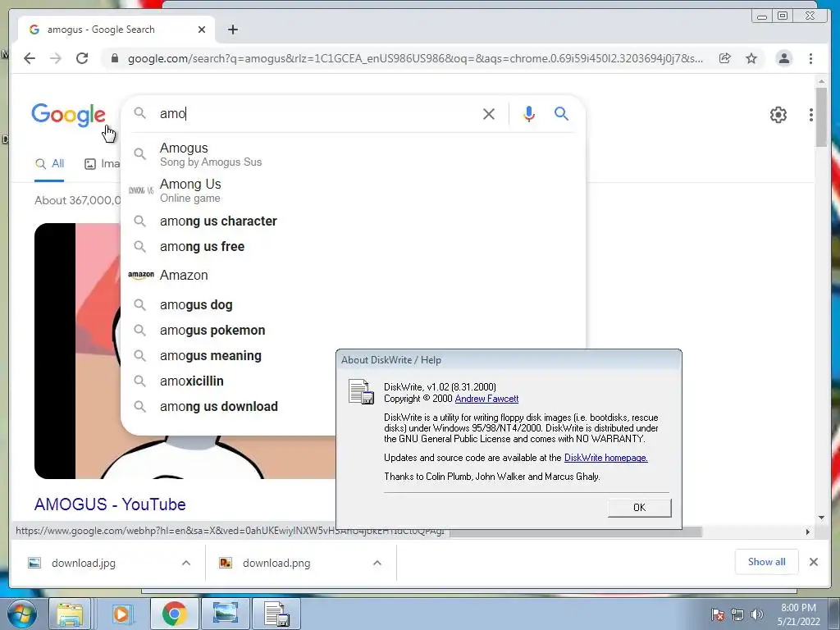
Task: Open Google settings gear icon
Action: pos(778,115)
